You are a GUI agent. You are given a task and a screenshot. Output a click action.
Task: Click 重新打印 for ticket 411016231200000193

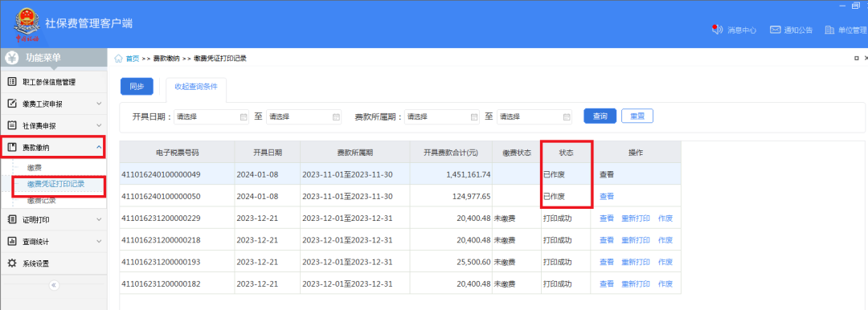point(636,262)
